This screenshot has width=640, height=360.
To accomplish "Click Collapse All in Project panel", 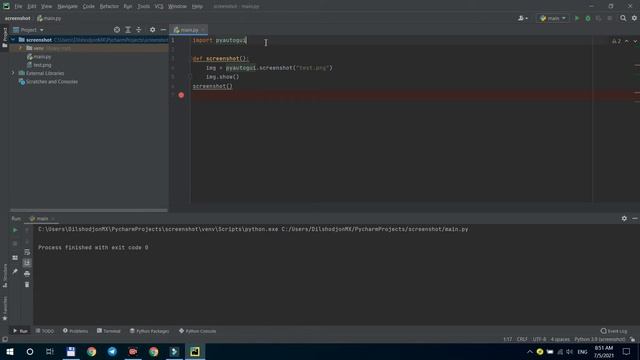I will pyautogui.click(x=139, y=30).
